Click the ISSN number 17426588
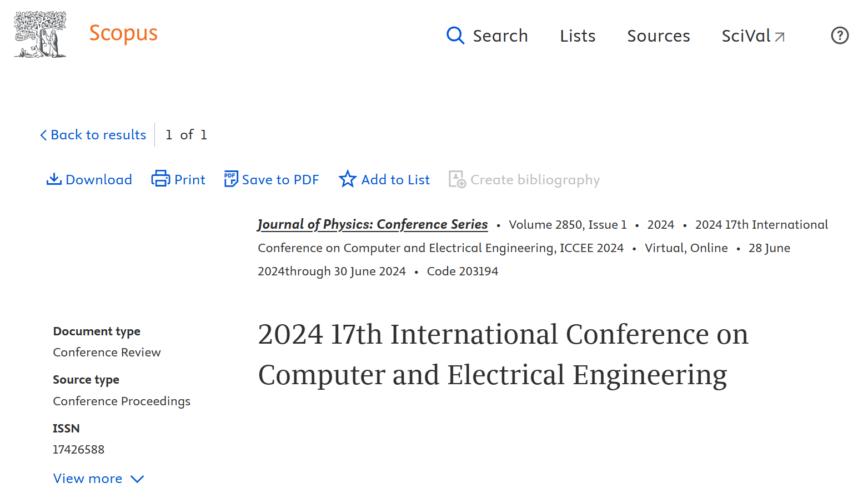This screenshot has height=493, width=868. (x=78, y=450)
